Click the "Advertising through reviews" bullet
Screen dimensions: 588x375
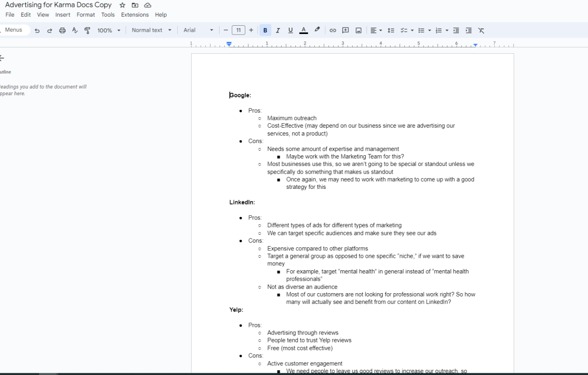(303, 333)
